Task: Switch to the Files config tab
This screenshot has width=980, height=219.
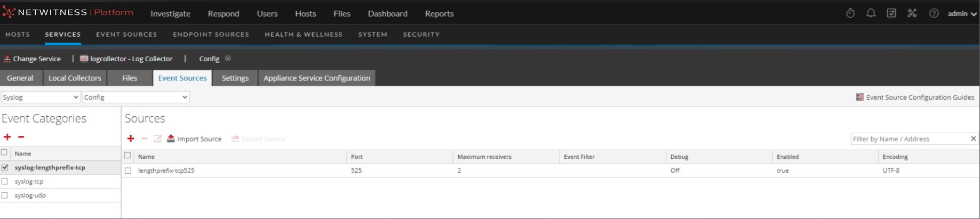Action: [x=130, y=78]
